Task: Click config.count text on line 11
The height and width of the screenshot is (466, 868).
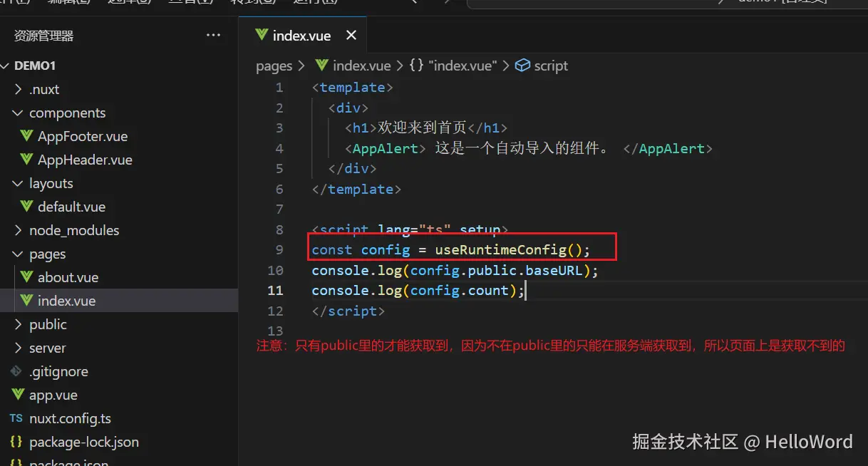Action: (459, 291)
